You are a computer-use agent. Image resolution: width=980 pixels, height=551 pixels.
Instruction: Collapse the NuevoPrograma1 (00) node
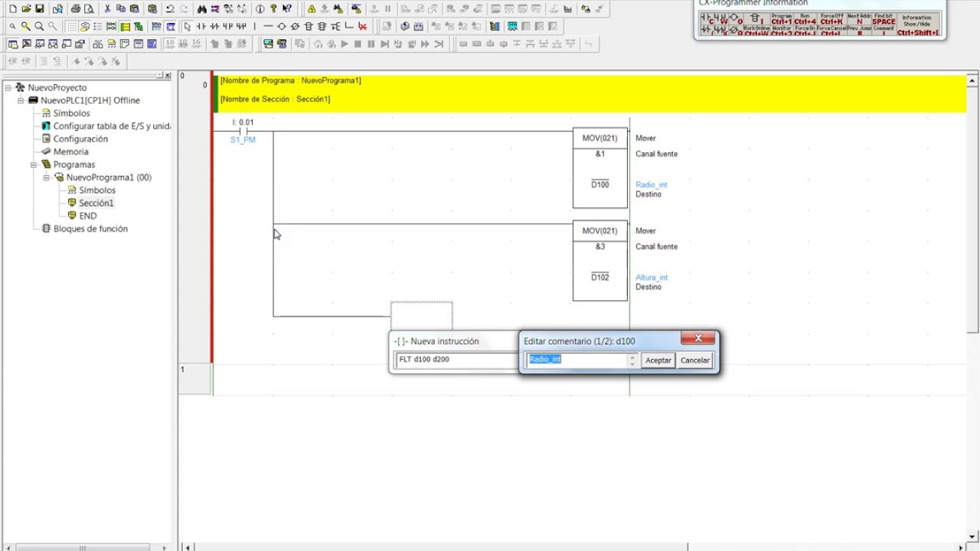click(x=47, y=178)
